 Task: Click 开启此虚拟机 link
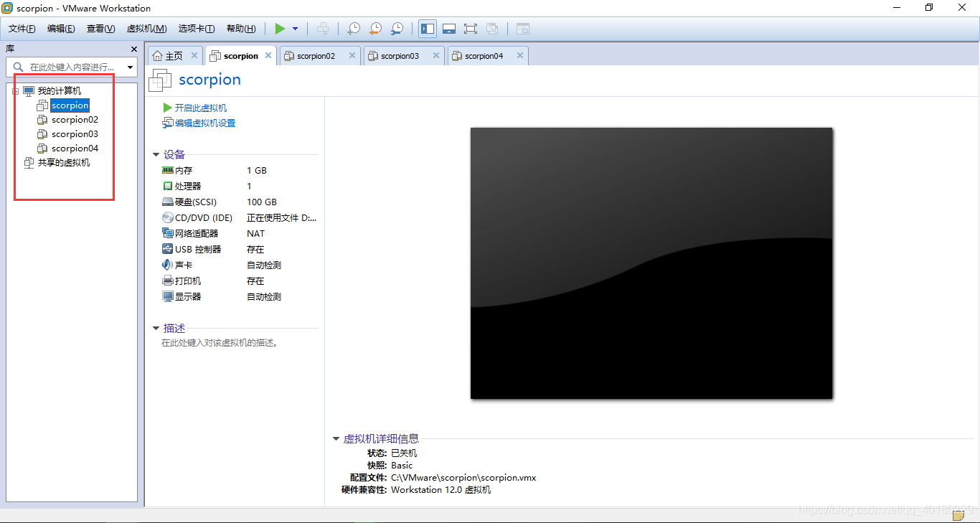tap(201, 108)
